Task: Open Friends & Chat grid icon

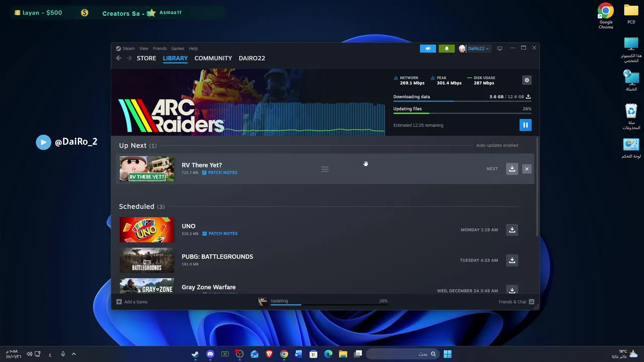Action: coord(531,302)
